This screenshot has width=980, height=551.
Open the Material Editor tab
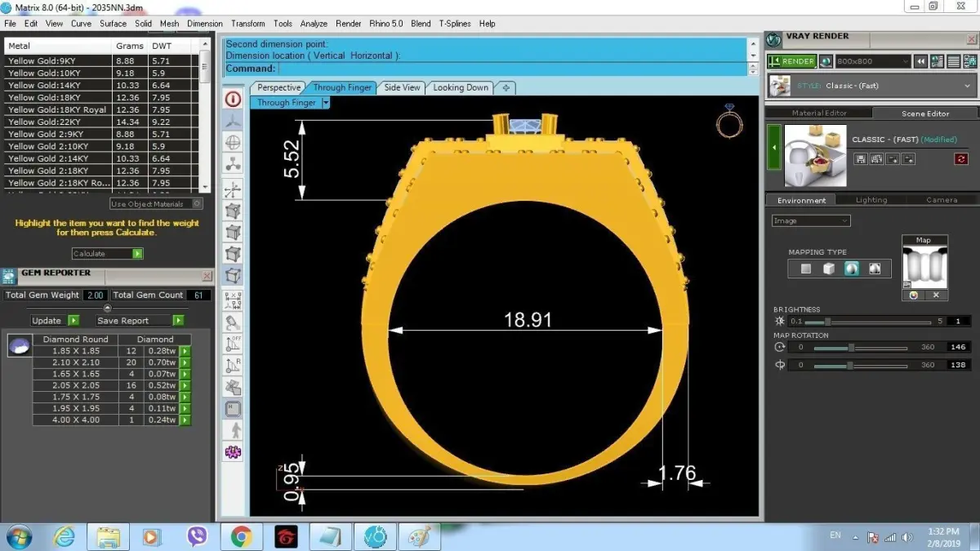(x=819, y=113)
